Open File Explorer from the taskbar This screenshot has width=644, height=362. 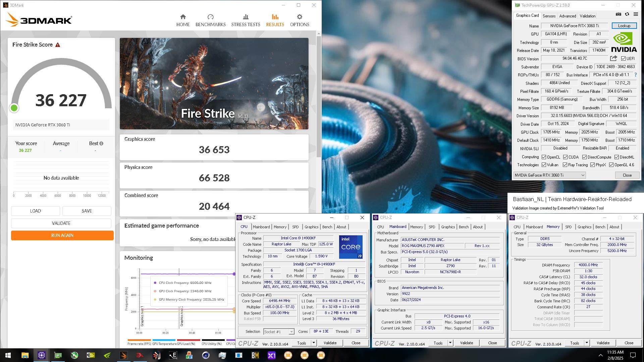(x=25, y=355)
